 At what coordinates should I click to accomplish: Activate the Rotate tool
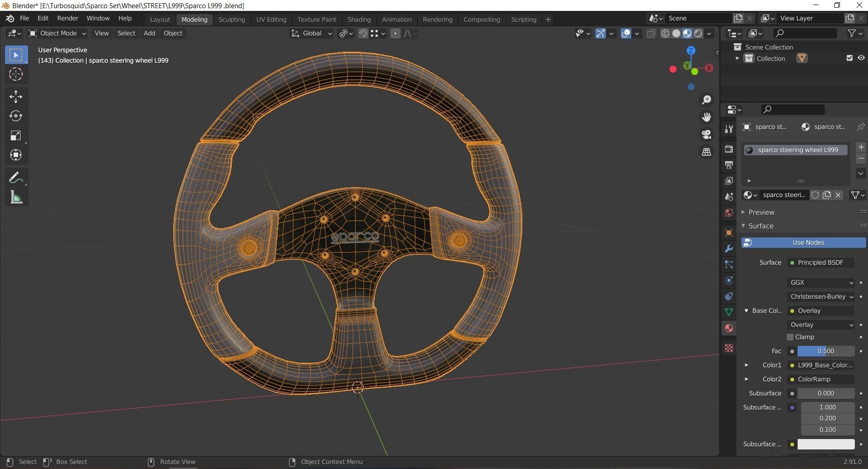[x=16, y=116]
